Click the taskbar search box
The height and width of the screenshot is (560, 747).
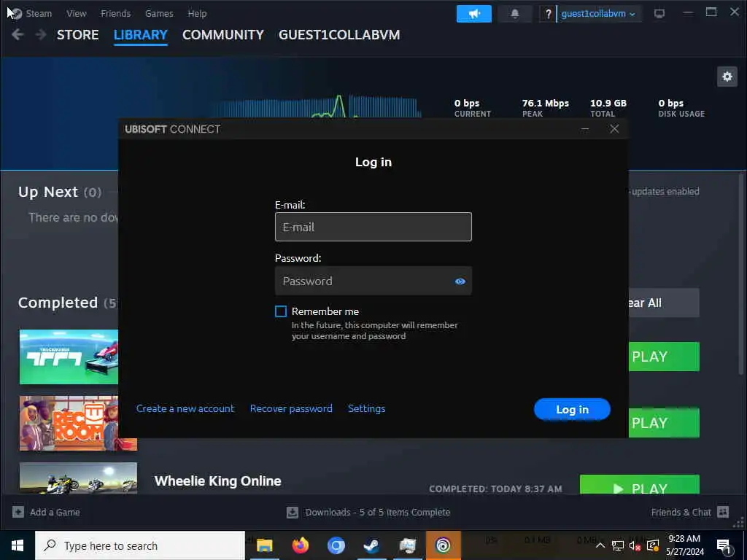point(140,545)
